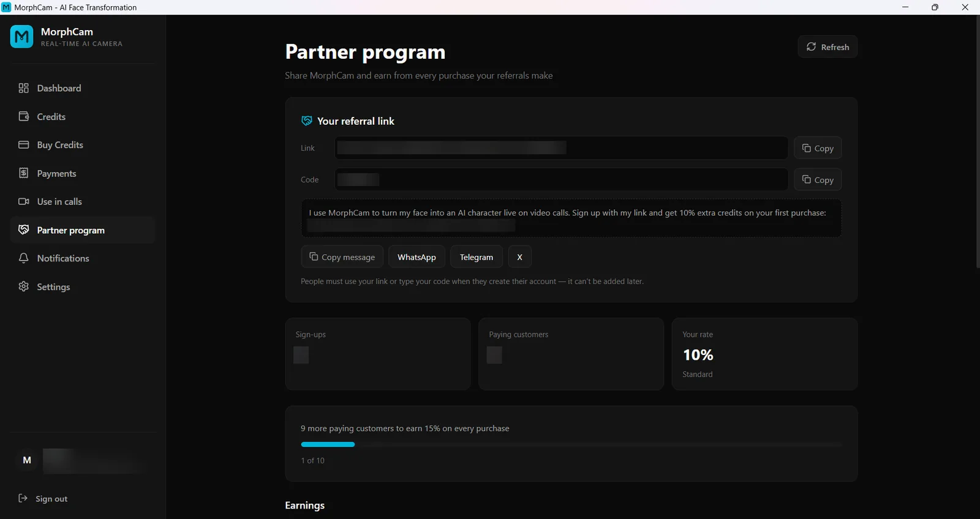Share referral on X
The width and height of the screenshot is (980, 519).
(x=519, y=257)
